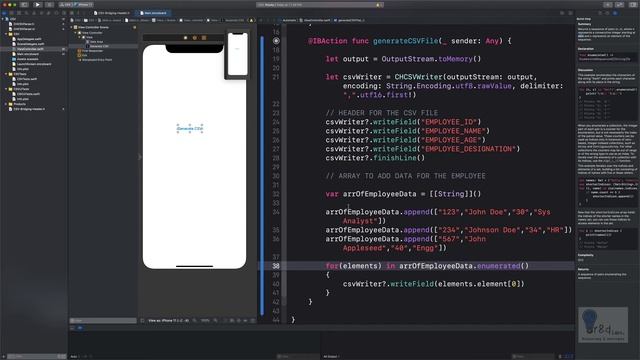Open the object Library plus button
The image size is (640, 360).
(608, 4)
